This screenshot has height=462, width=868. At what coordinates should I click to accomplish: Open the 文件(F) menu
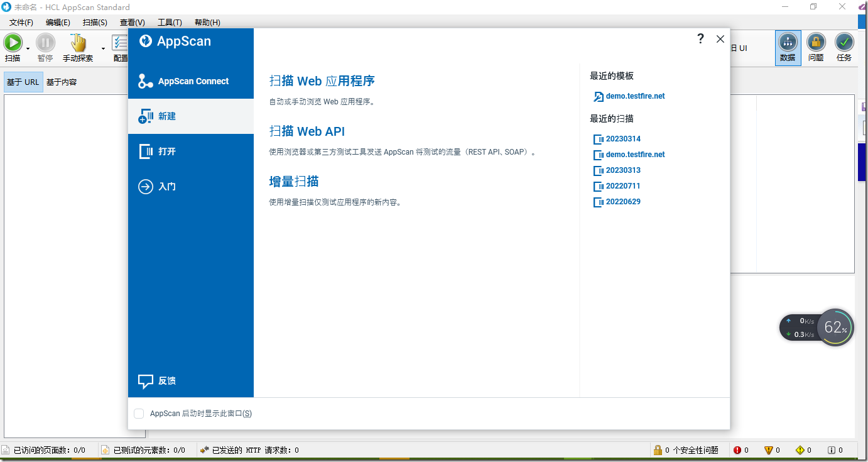click(x=21, y=23)
